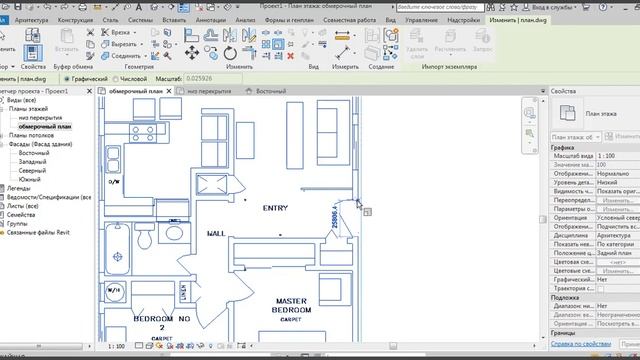Select the Text 'A' tool in quick access
The width and height of the screenshot is (640, 360).
coord(139,7)
